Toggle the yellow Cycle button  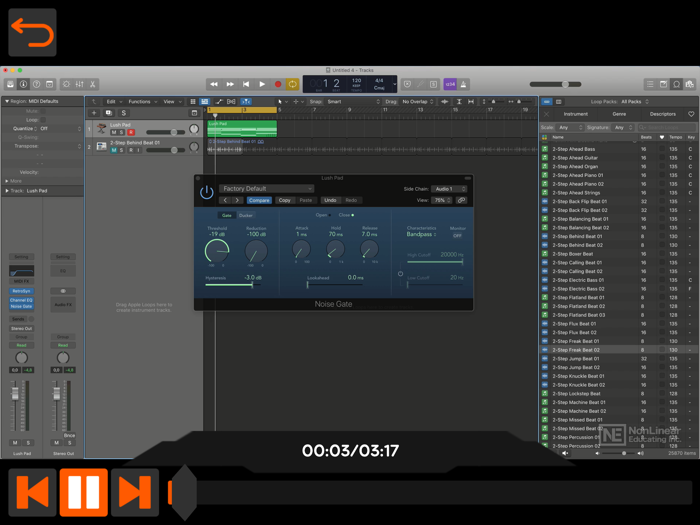pos(293,84)
